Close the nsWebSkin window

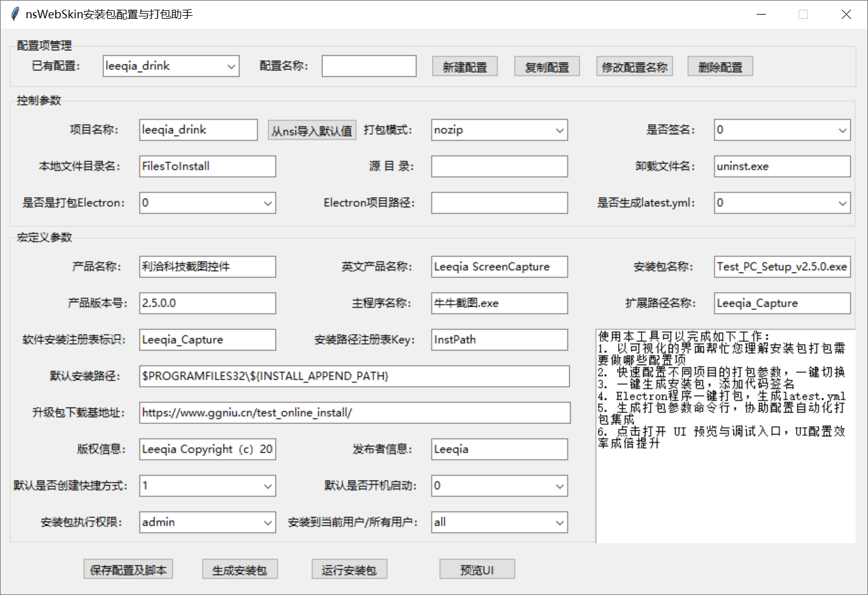[846, 14]
